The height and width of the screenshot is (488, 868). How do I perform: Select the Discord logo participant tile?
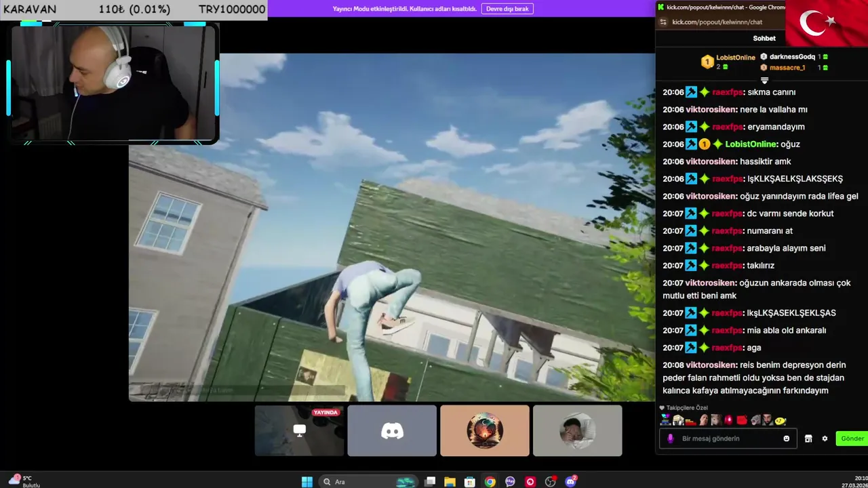[x=392, y=430]
